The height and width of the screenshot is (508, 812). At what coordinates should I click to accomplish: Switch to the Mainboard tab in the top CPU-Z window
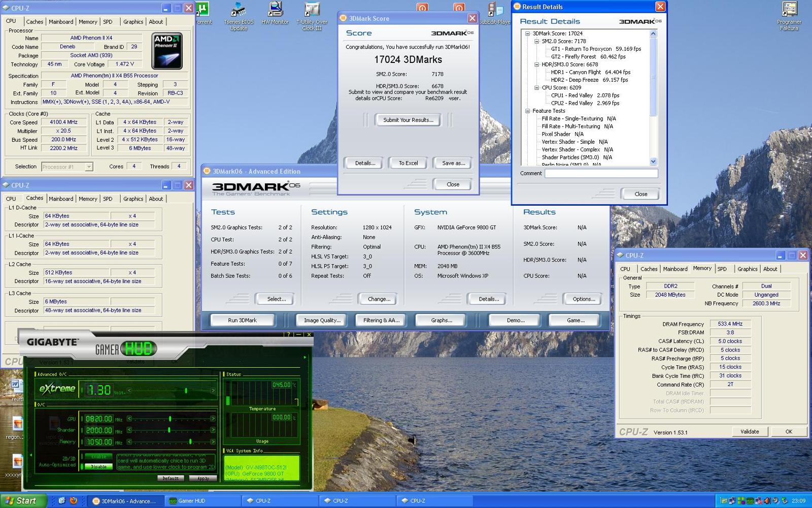point(61,22)
